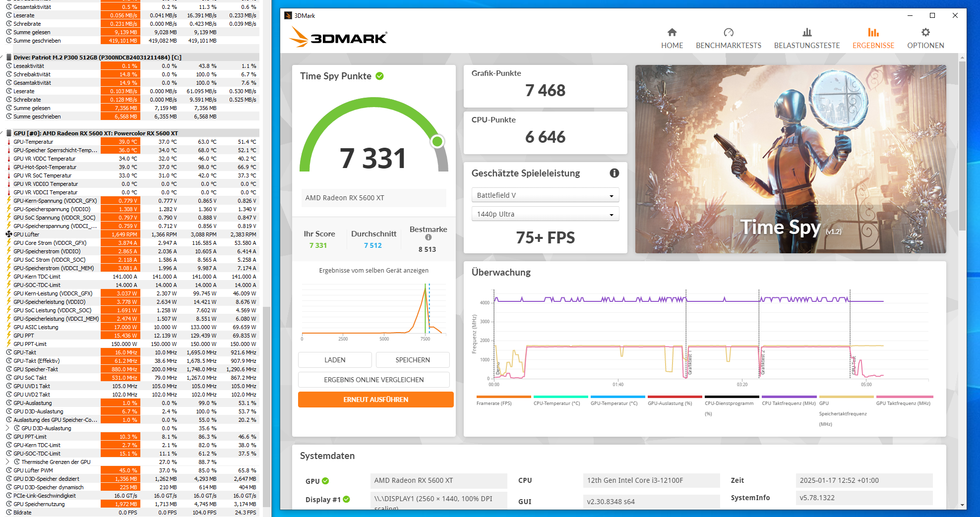Expand the GPU D3D-Auslastung subgroup
Image resolution: width=980 pixels, height=517 pixels.
click(x=8, y=428)
